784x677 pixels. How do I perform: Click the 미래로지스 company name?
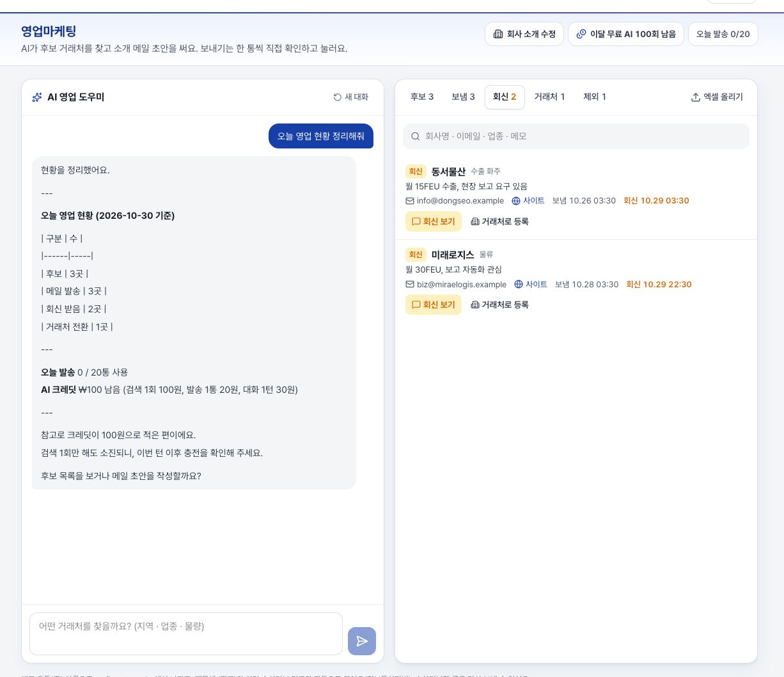coord(453,255)
